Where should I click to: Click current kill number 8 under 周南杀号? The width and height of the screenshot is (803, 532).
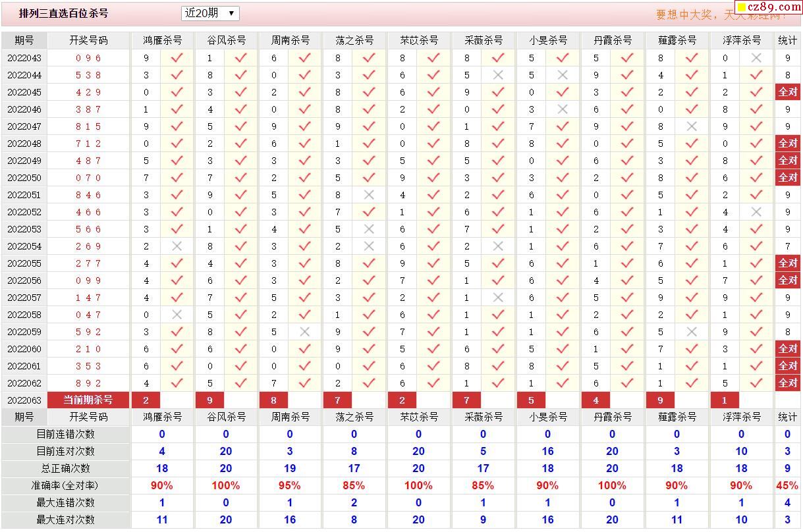273,400
